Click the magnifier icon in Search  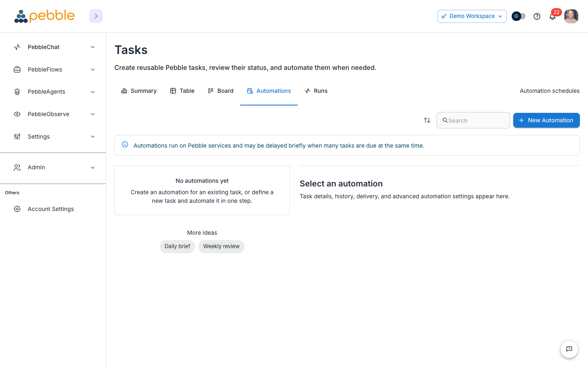pyautogui.click(x=445, y=120)
